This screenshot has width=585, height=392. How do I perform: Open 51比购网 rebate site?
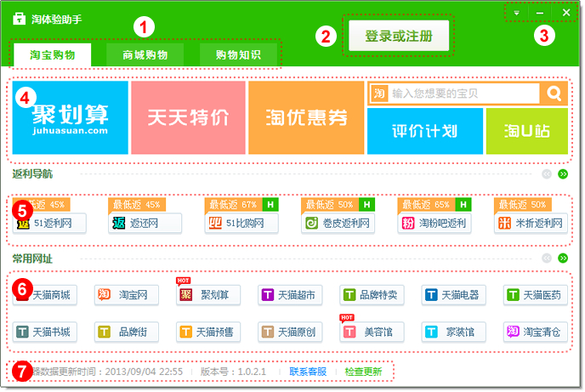coord(241,223)
